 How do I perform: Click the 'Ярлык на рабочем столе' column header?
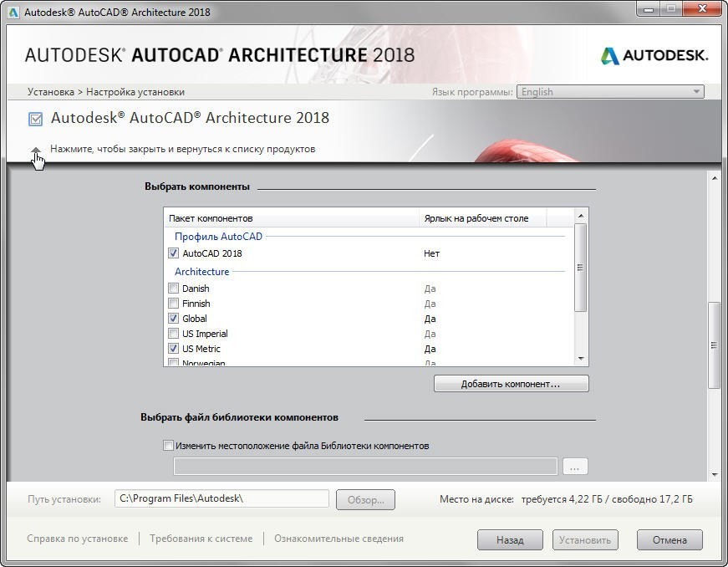coord(483,218)
